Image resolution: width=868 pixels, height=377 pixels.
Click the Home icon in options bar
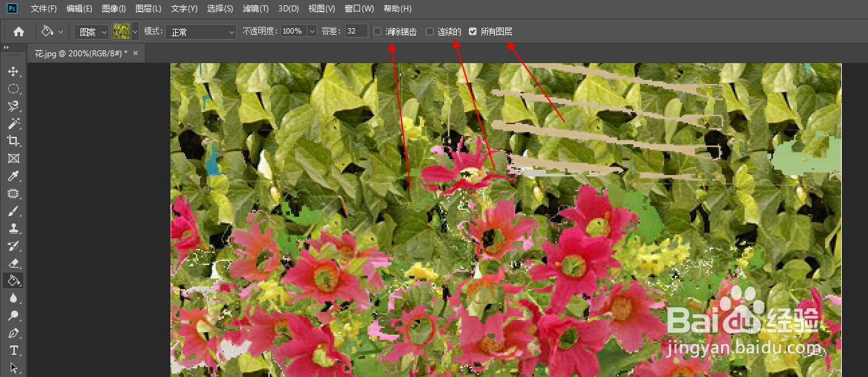(19, 31)
